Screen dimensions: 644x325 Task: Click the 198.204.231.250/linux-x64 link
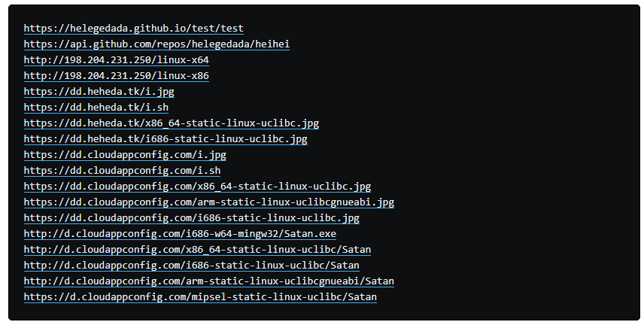[x=116, y=60]
